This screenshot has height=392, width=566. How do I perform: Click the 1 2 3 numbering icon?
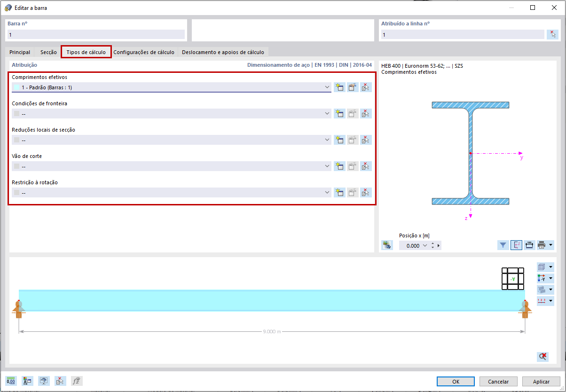(542, 301)
